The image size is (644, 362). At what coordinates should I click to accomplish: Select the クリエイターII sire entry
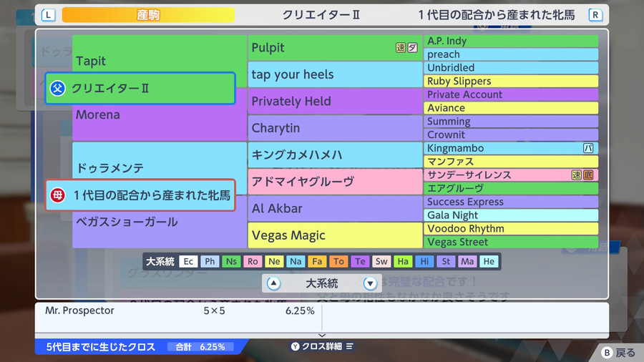pos(140,88)
